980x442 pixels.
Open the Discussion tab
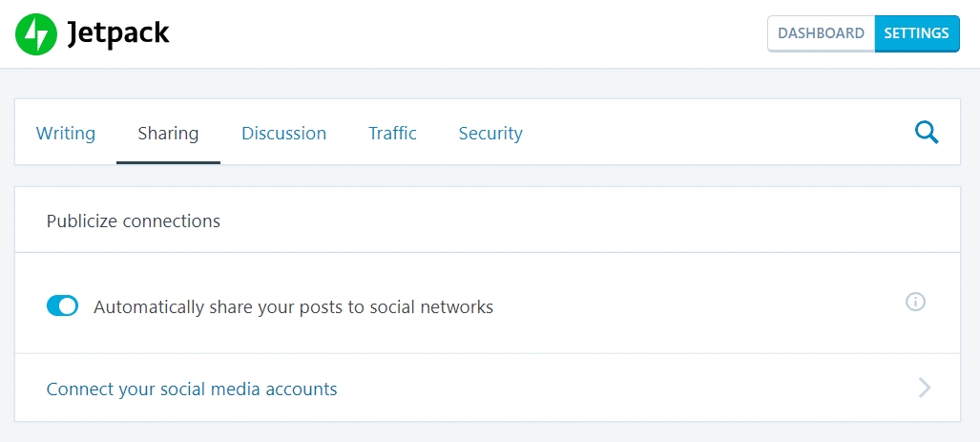click(x=283, y=133)
